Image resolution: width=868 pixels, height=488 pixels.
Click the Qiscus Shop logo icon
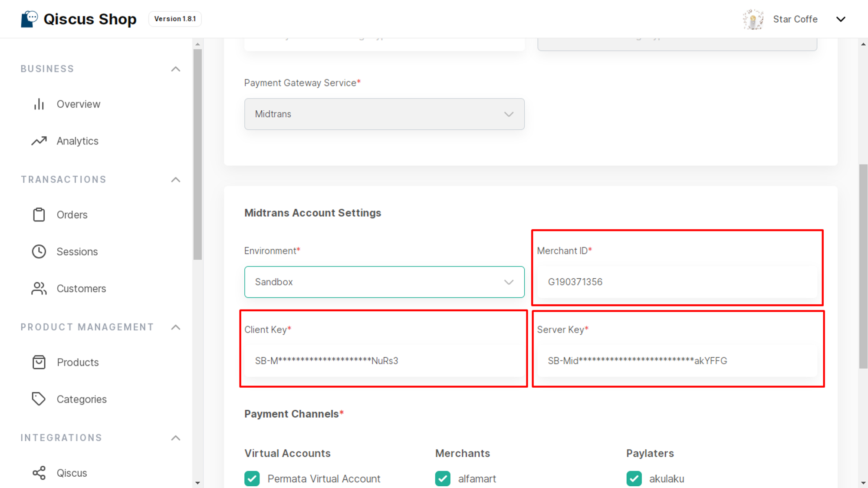pyautogui.click(x=30, y=19)
